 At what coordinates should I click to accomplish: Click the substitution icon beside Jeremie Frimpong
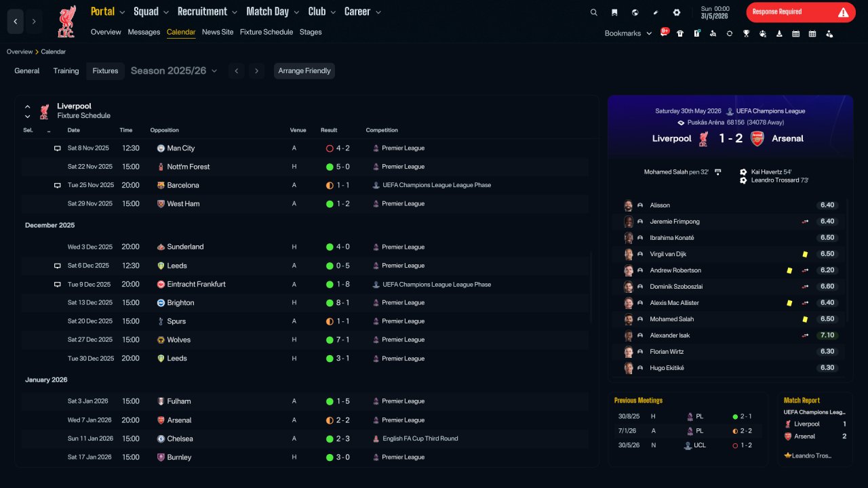[805, 222]
